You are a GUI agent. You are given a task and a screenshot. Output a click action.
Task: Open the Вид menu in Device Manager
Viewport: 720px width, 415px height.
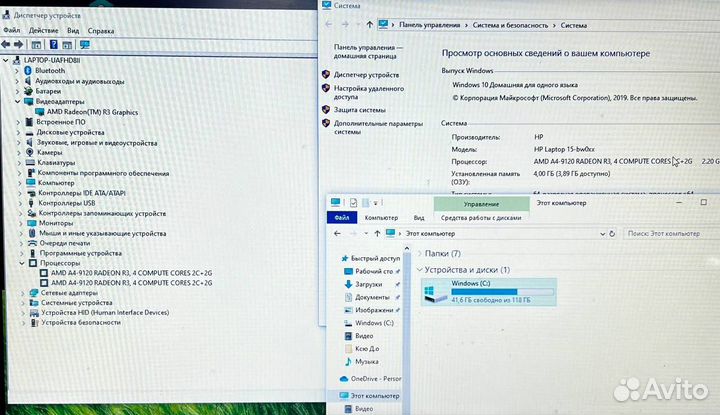(x=73, y=31)
